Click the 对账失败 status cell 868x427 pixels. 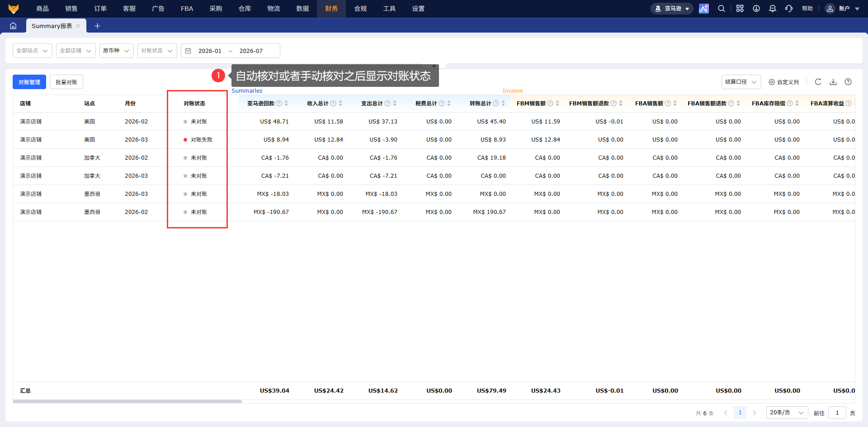[x=198, y=140]
